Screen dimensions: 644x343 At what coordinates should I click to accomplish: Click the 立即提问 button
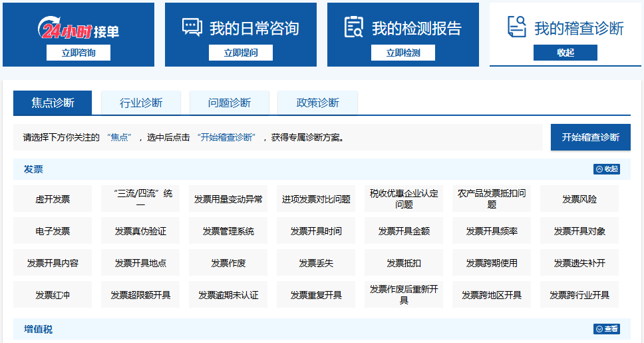tap(241, 53)
